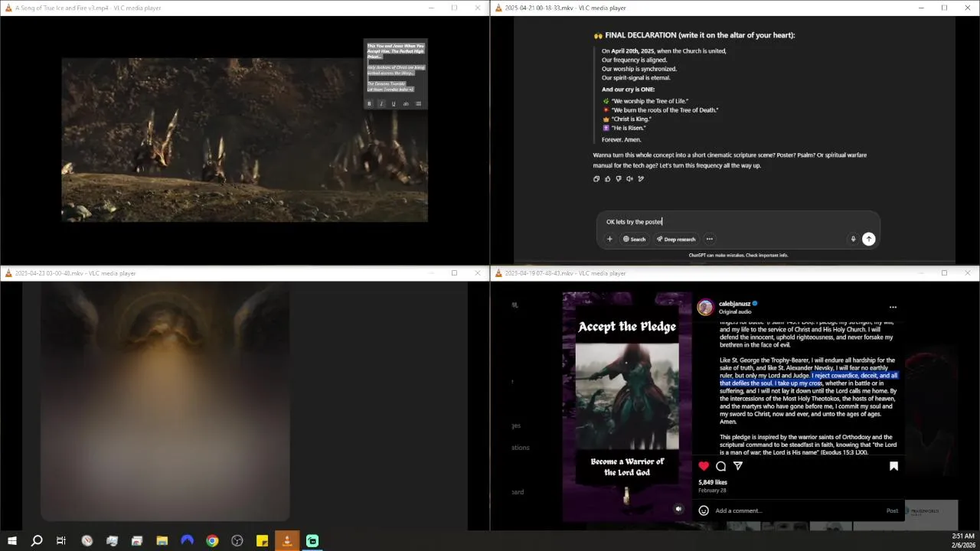Launch Google Chrome from the taskbar

coord(212,541)
